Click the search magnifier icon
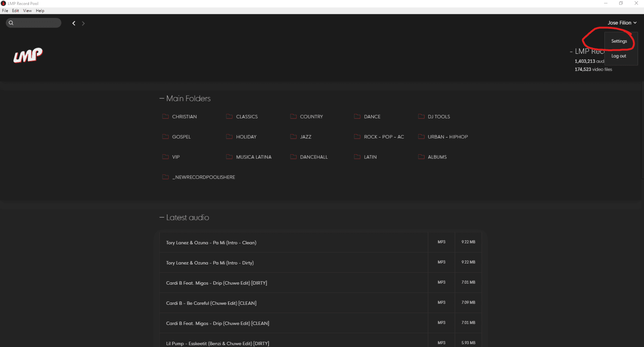The height and width of the screenshot is (347, 644). 11,23
